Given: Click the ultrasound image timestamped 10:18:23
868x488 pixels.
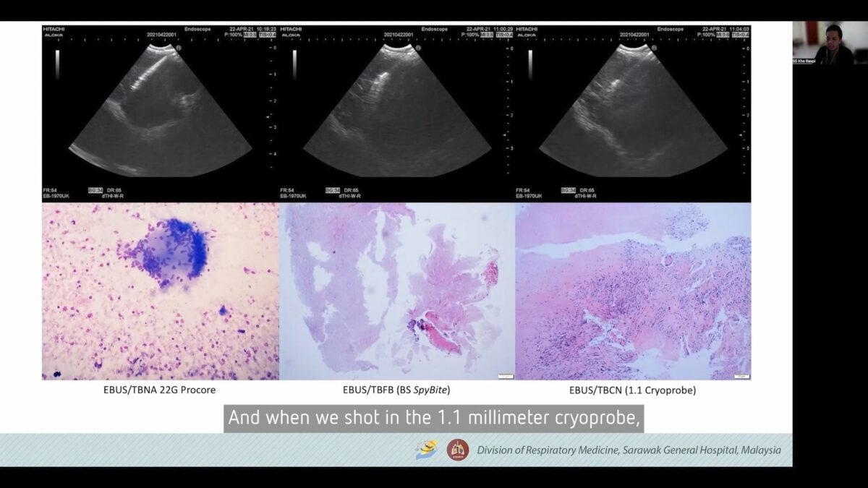Looking at the screenshot, I should point(160,114).
